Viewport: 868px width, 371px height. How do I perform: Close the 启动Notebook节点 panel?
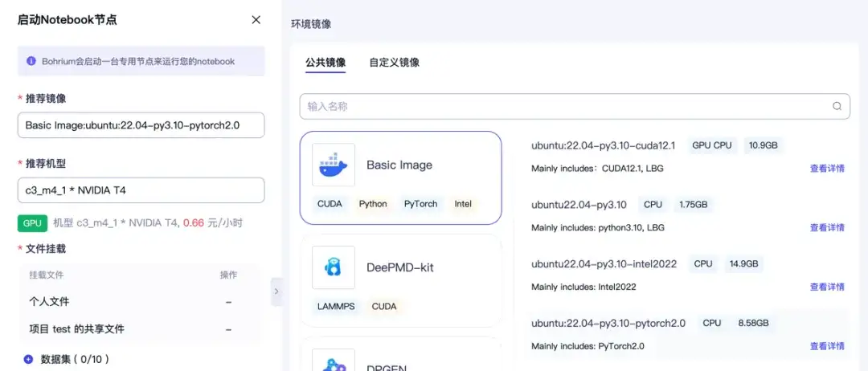pyautogui.click(x=256, y=20)
